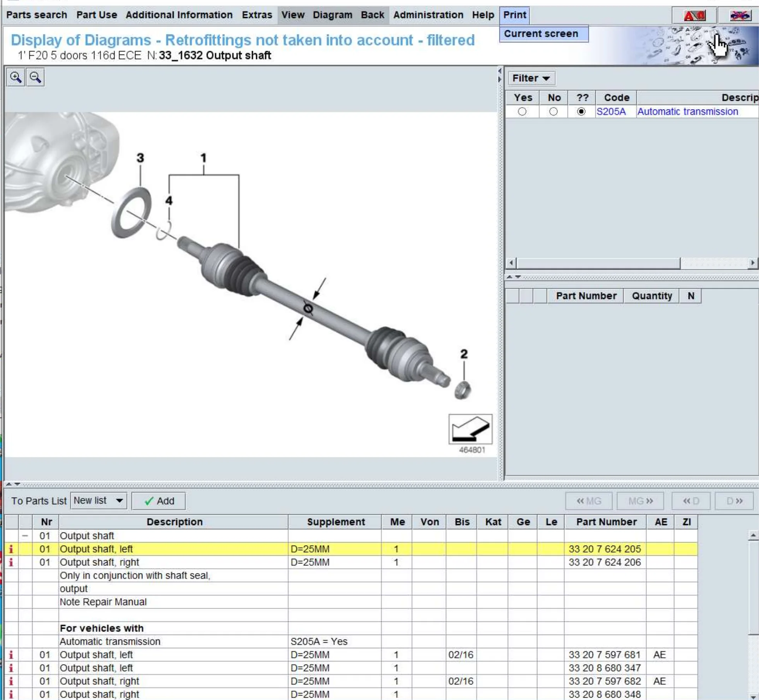Open Help menu
Image resolution: width=759 pixels, height=700 pixels.
(483, 15)
